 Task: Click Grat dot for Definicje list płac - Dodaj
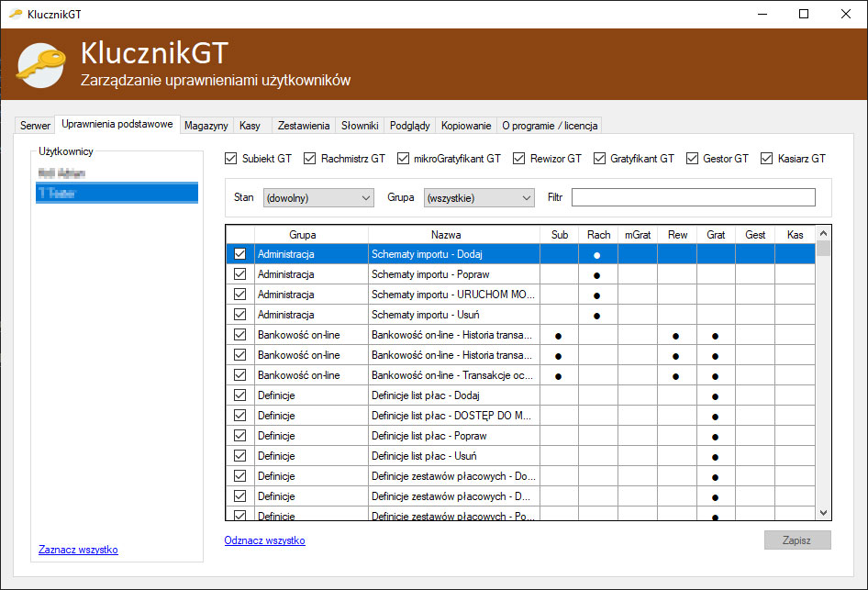click(715, 396)
